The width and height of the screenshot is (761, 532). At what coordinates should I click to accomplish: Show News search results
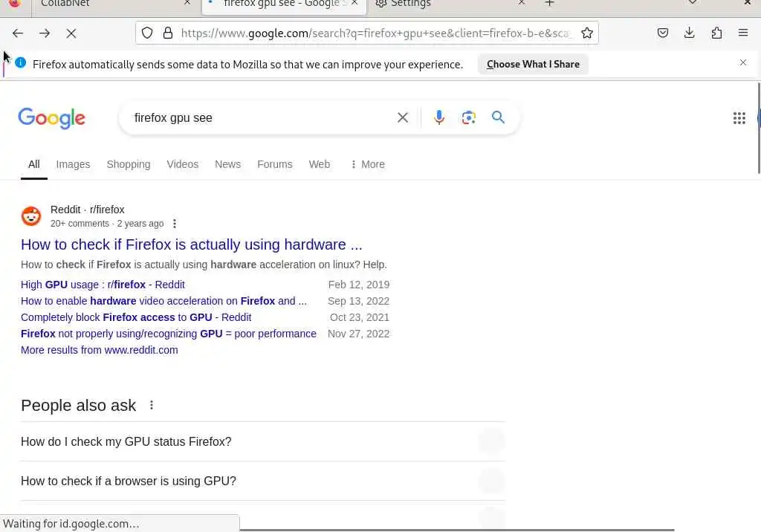[227, 164]
